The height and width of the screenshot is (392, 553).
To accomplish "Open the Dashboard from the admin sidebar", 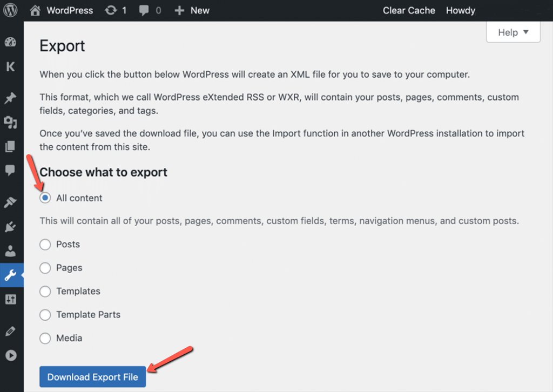I will 11,42.
